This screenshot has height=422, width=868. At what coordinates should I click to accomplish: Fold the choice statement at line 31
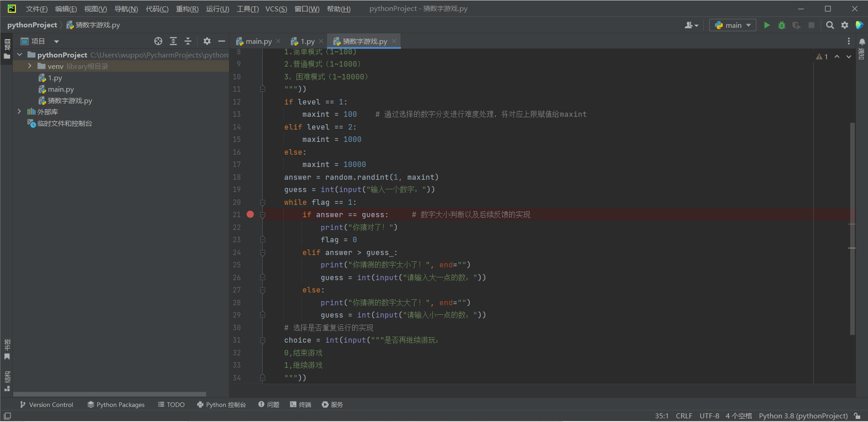(263, 340)
